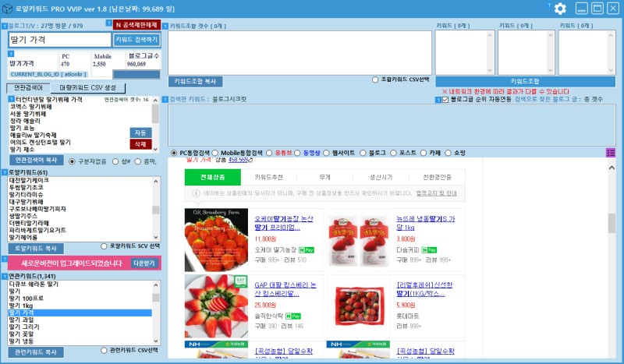
Task: Click help icon beside the pink upgrade banner
Action: (5, 259)
